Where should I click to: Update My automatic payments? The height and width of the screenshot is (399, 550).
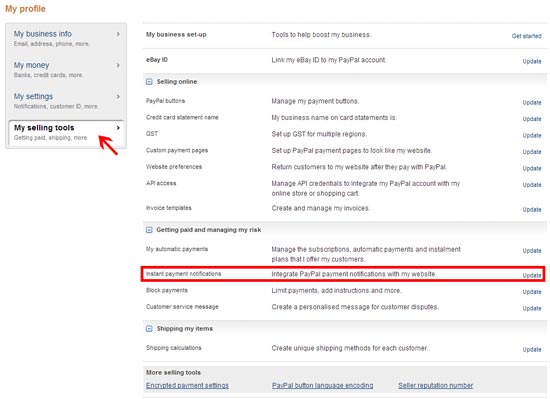coord(532,251)
